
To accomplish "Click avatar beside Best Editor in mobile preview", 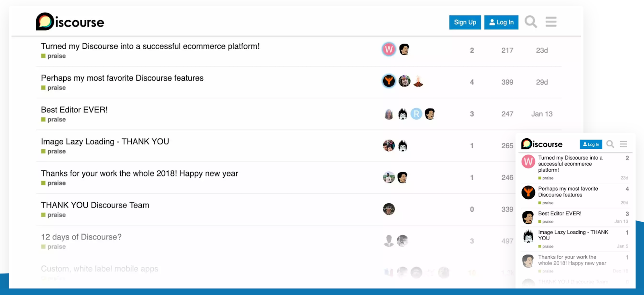I will coord(528,217).
